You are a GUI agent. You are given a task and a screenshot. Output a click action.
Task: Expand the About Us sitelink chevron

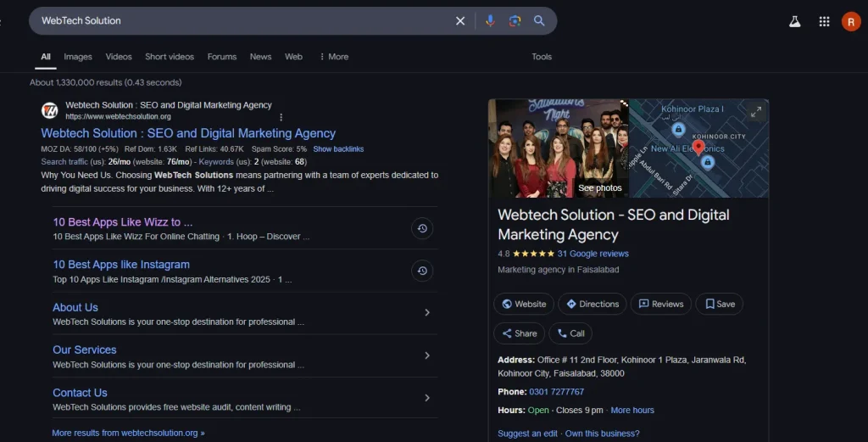[427, 312]
